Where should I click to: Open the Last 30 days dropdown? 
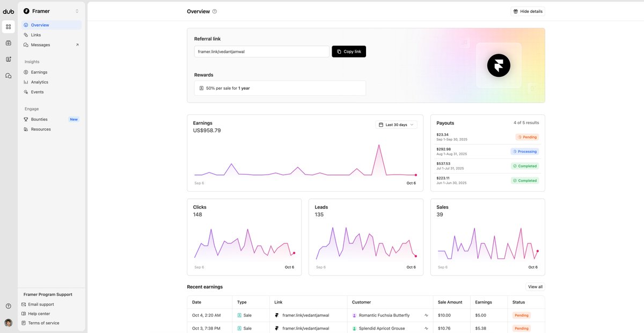pyautogui.click(x=396, y=125)
